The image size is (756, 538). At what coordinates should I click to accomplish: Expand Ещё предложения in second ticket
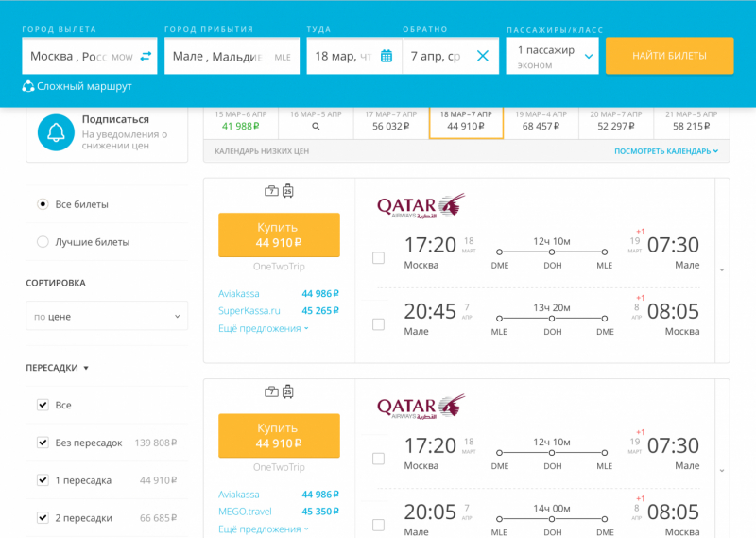click(264, 529)
